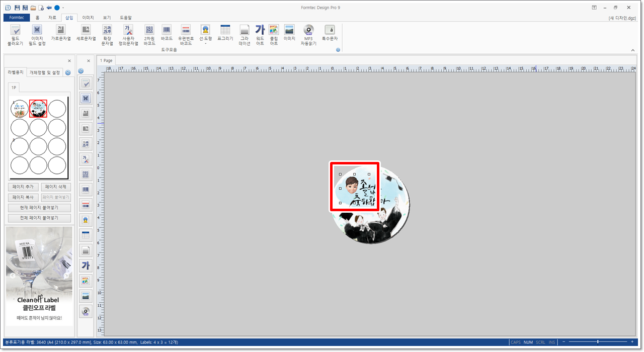Click the blue back arrow icon in title bar
The width and height of the screenshot is (644, 352).
(x=49, y=8)
